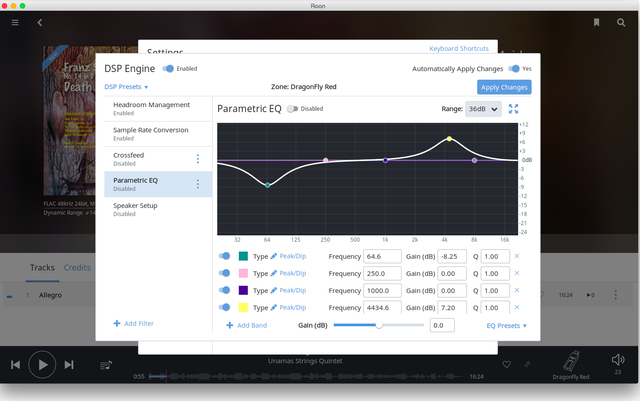Select Headroom Management in the filter list
Viewport: 640px width, 401px height.
[151, 108]
